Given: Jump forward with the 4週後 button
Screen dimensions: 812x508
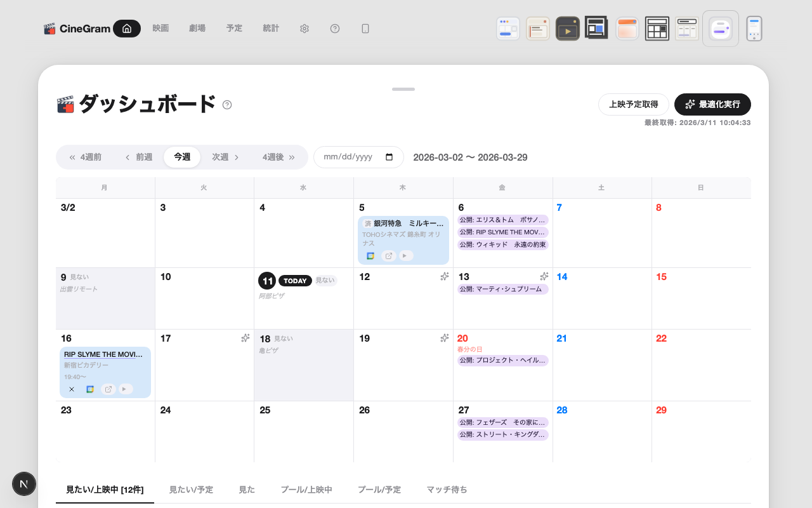Looking at the screenshot, I should (278, 157).
